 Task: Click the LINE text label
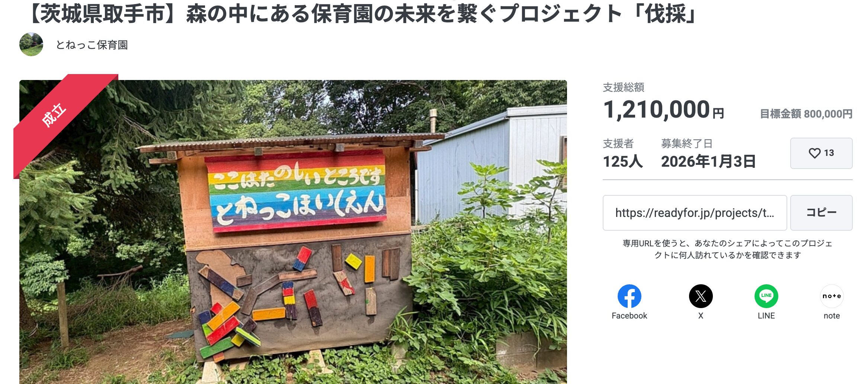pos(766,316)
